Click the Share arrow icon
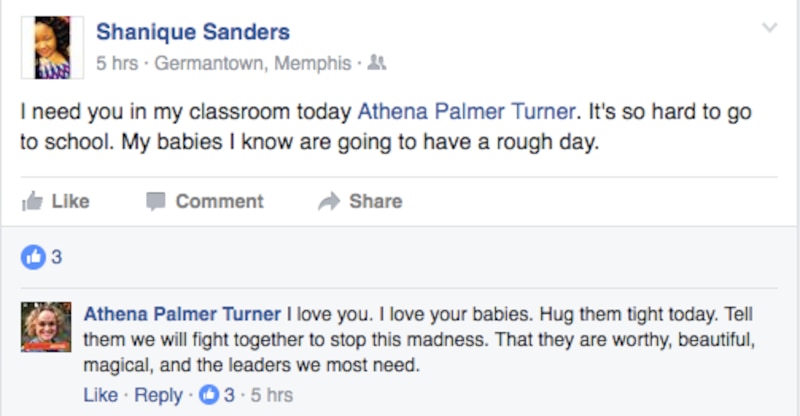 (x=329, y=202)
